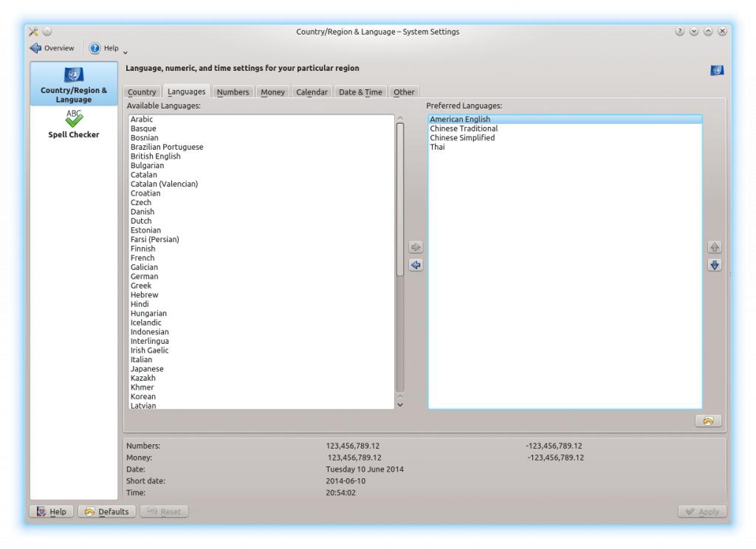The image size is (756, 549).
Task: Select Chinese Simplified in Preferred Languages
Action: 462,138
